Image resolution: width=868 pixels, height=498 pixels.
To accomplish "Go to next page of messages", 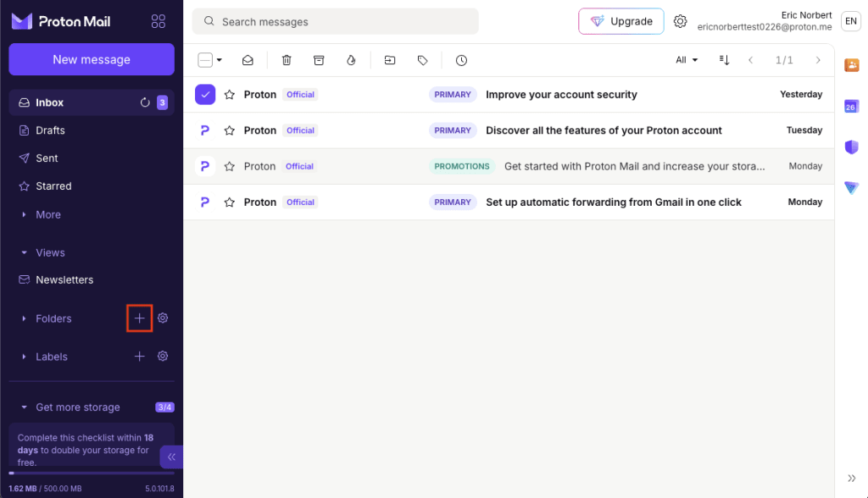I will pyautogui.click(x=818, y=60).
